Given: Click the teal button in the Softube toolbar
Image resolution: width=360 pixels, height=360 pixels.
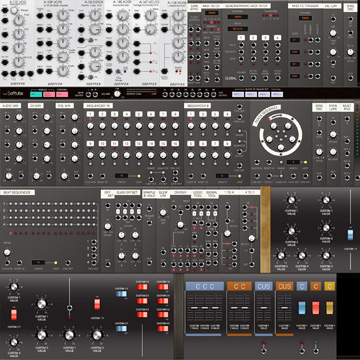Looking at the screenshot, I should [x=35, y=94].
